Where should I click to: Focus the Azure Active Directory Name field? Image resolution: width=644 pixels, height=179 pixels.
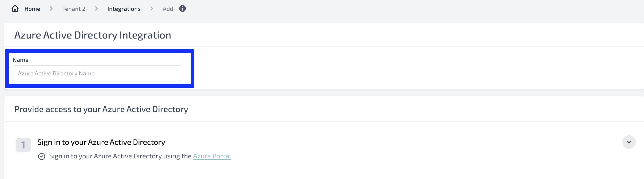[x=97, y=73]
